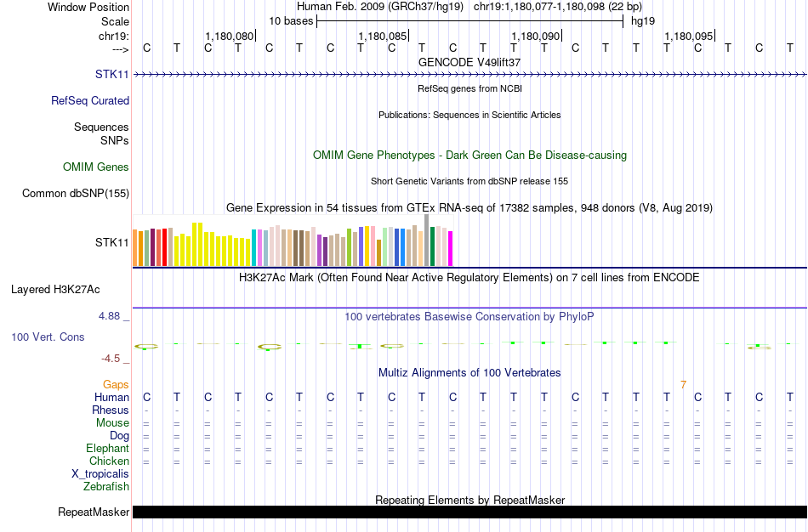Click Short Genetic Variants from dbSNP title
Image resolution: width=808 pixels, height=532 pixels.
(469, 181)
